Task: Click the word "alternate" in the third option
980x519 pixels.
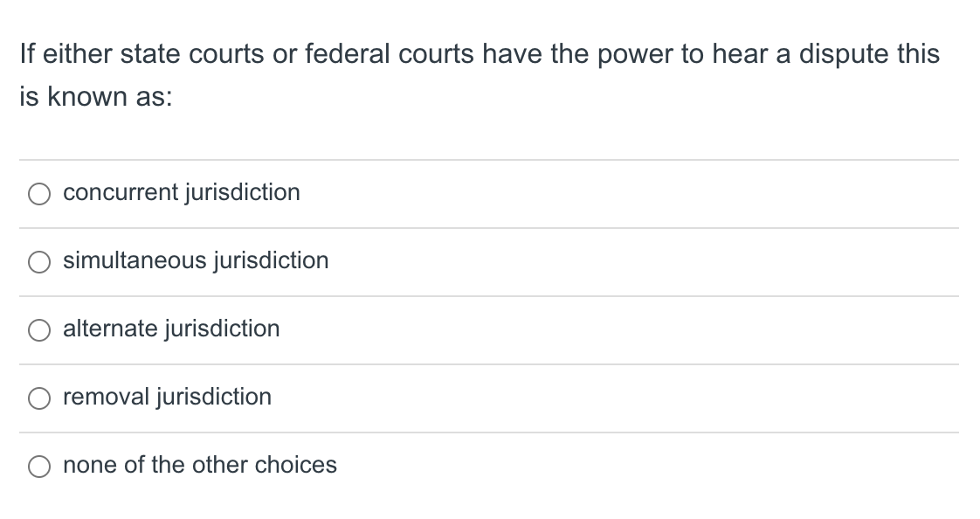Action: click(x=111, y=329)
